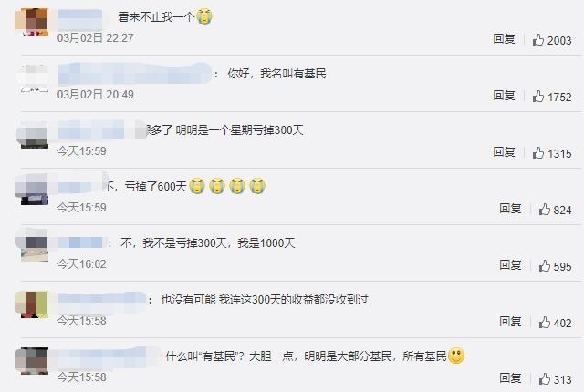
Task: Reply to the comment with 402 likes
Action: coord(510,322)
